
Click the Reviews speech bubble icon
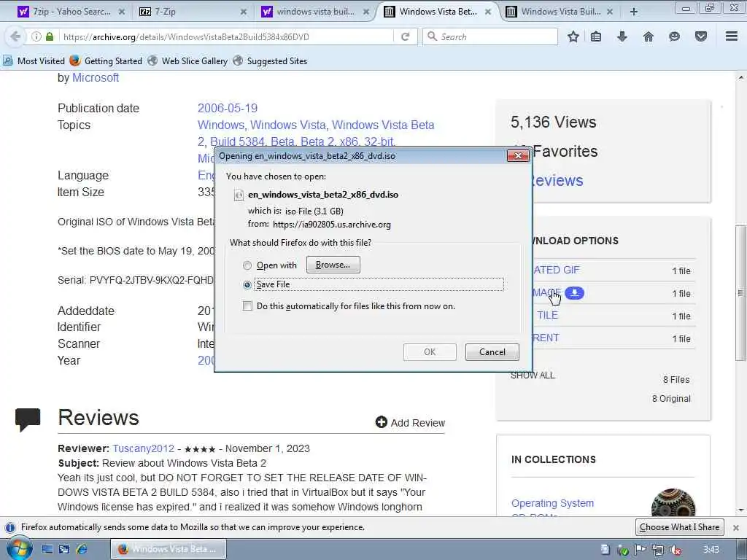click(x=28, y=419)
